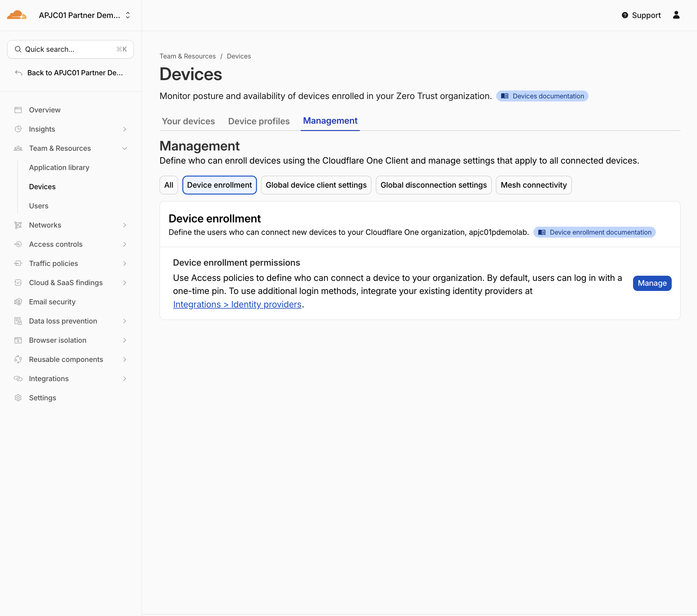697x616 pixels.
Task: Click Devices breadcrumb link
Action: tap(239, 56)
